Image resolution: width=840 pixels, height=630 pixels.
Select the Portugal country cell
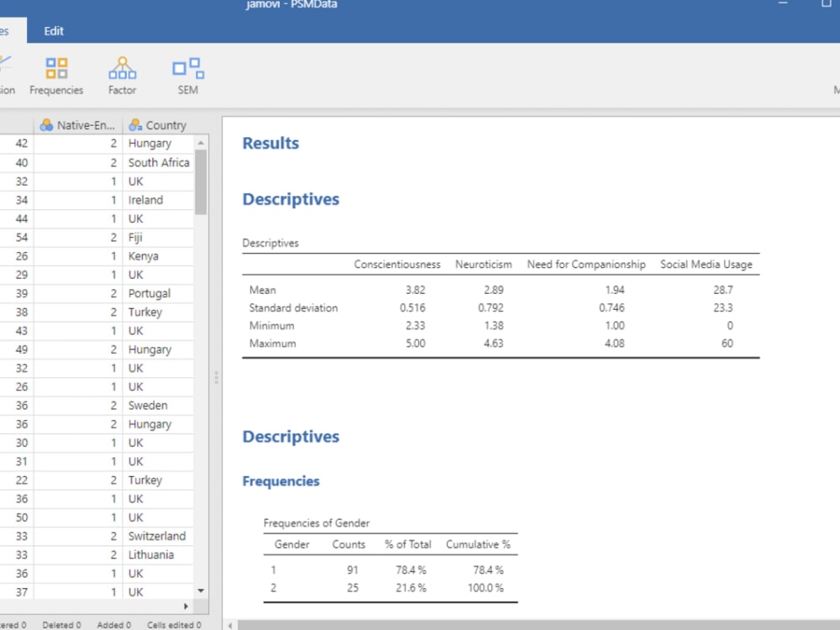[x=159, y=293]
